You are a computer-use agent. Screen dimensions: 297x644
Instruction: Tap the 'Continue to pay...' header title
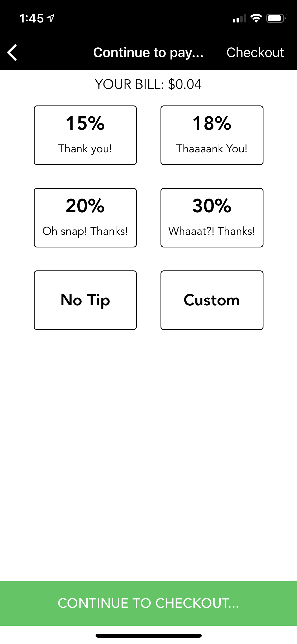click(148, 53)
